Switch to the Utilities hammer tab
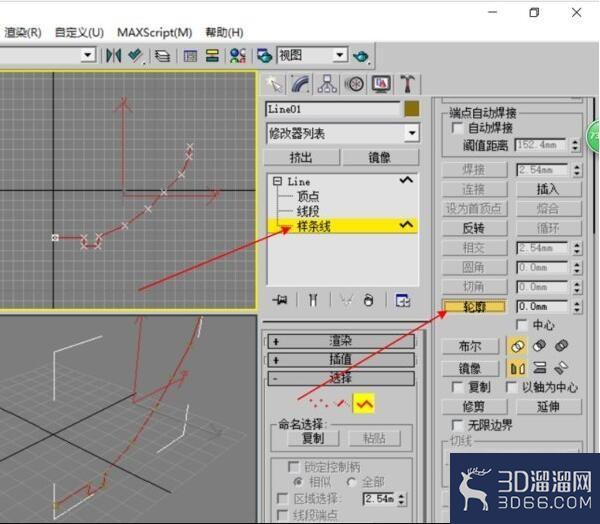Screen dimensions: 600x524 click(408, 84)
